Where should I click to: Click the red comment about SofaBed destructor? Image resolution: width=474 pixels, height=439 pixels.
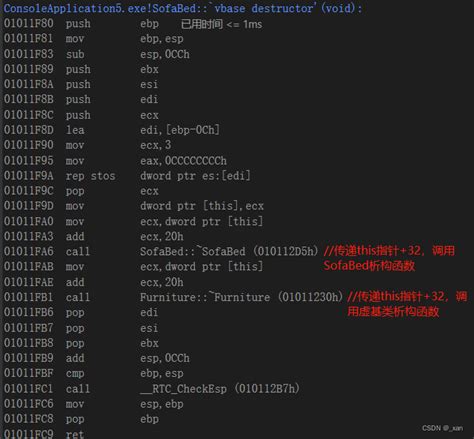389,258
